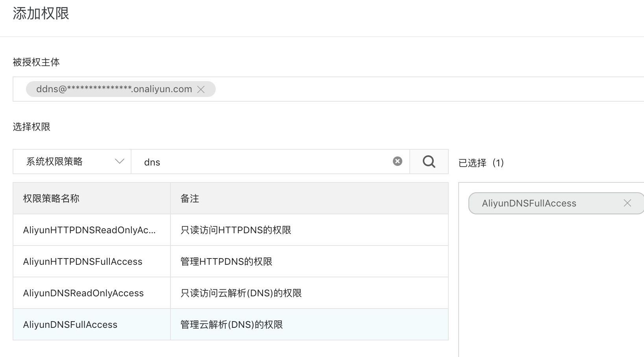Click the 备注 column header
This screenshot has height=357, width=644.
pos(190,199)
